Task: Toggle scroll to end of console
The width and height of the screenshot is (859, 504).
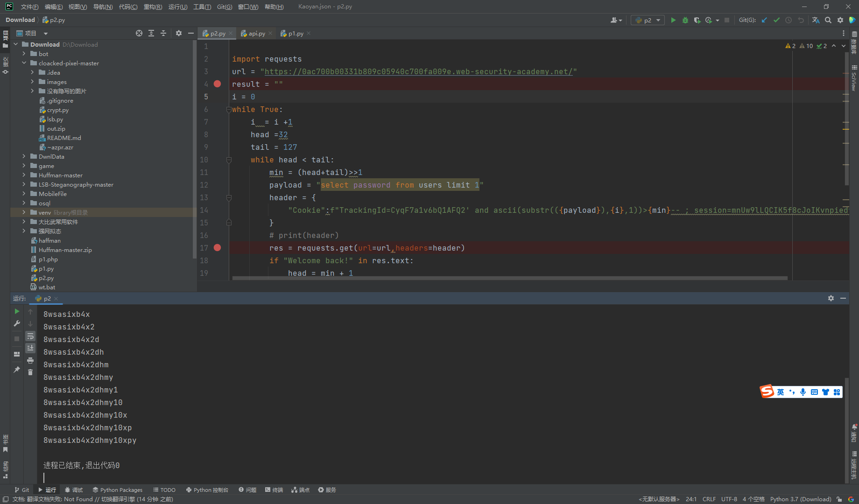Action: click(30, 348)
